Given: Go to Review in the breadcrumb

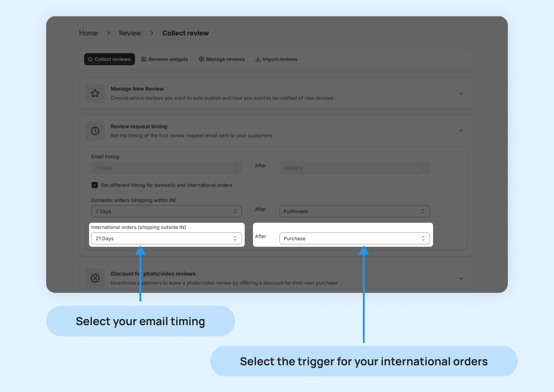Looking at the screenshot, I should 130,33.
